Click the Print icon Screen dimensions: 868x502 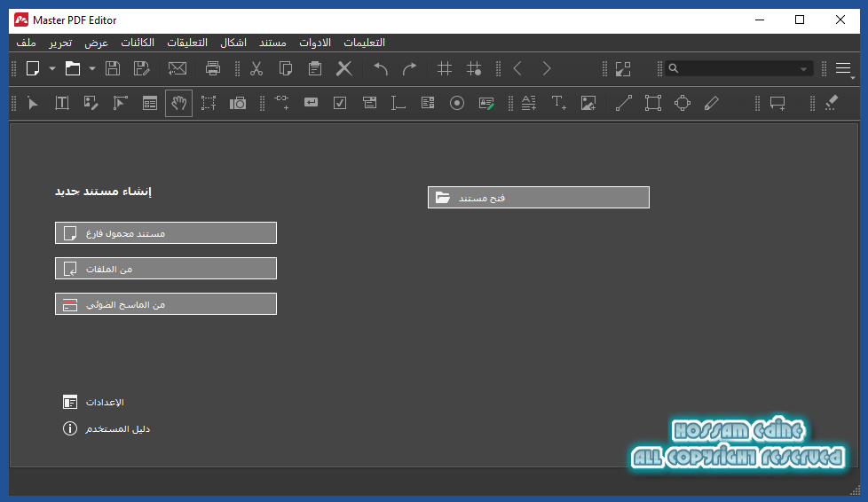click(x=213, y=68)
